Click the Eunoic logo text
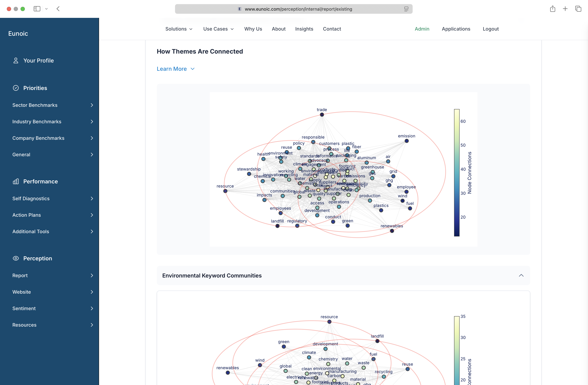Image resolution: width=588 pixels, height=385 pixels. (18, 33)
